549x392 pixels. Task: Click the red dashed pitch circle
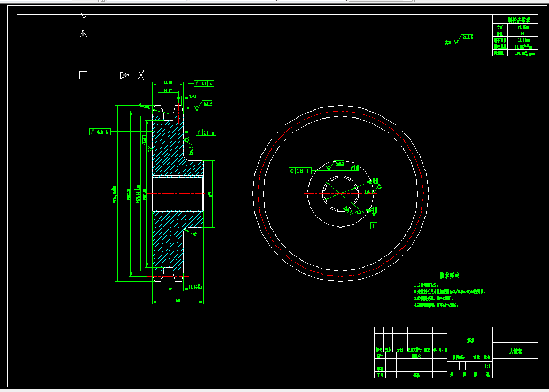pos(341,111)
